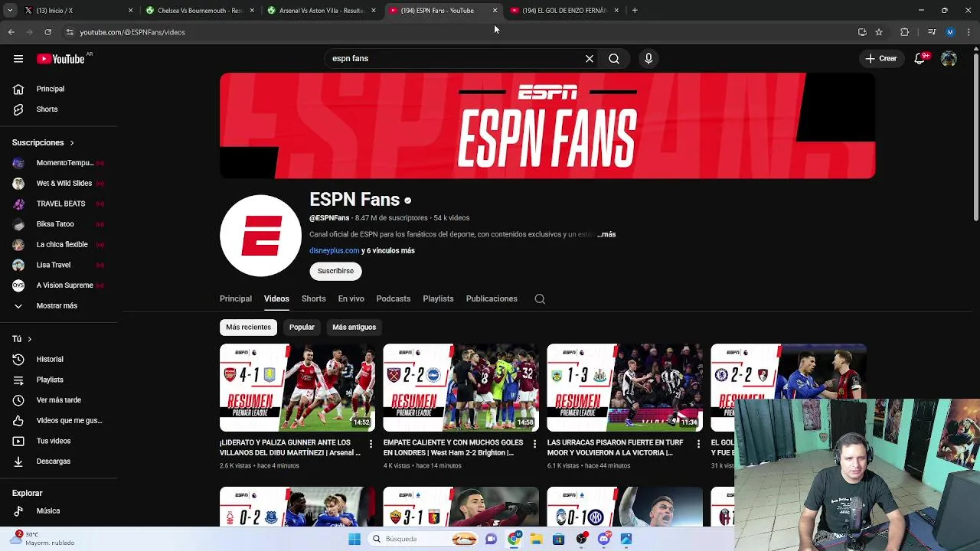Go to the YouTube logo home
The height and width of the screenshot is (551, 980).
pos(60,59)
